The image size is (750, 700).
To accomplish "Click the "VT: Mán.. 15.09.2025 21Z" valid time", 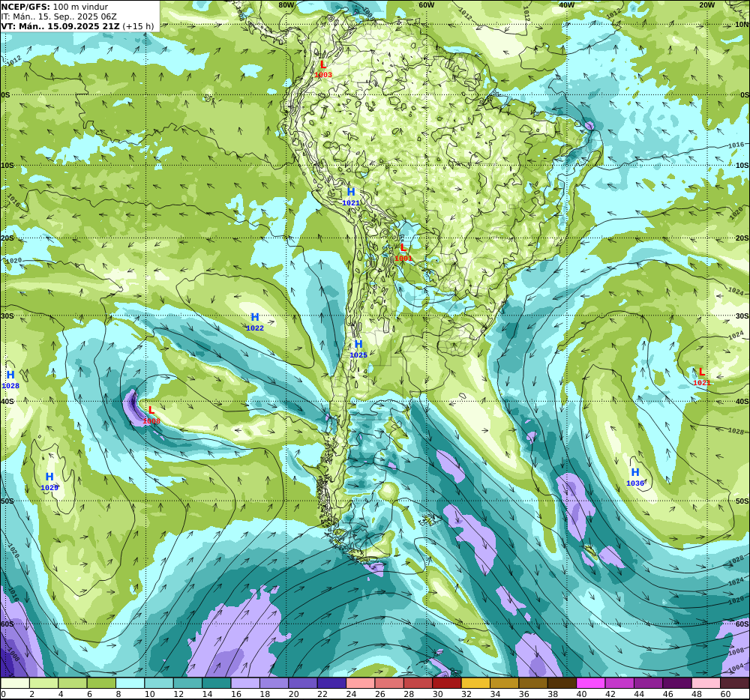I will 60,25.
